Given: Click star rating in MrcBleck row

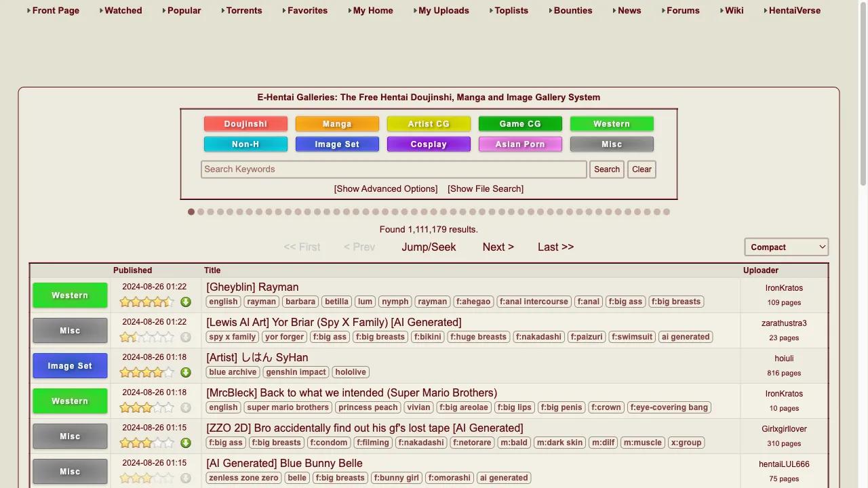Looking at the screenshot, I should tap(147, 407).
